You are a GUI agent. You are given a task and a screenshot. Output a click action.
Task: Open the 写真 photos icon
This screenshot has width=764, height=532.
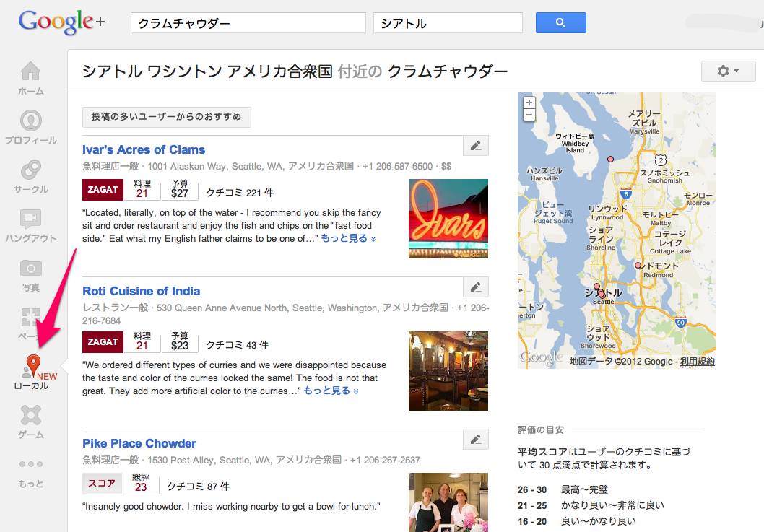click(x=31, y=268)
